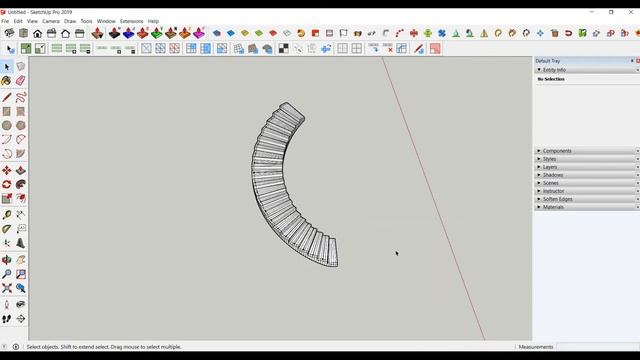Pick the Dimensions tool
Image resolution: width=640 pixels, height=360 pixels.
coord(21,215)
